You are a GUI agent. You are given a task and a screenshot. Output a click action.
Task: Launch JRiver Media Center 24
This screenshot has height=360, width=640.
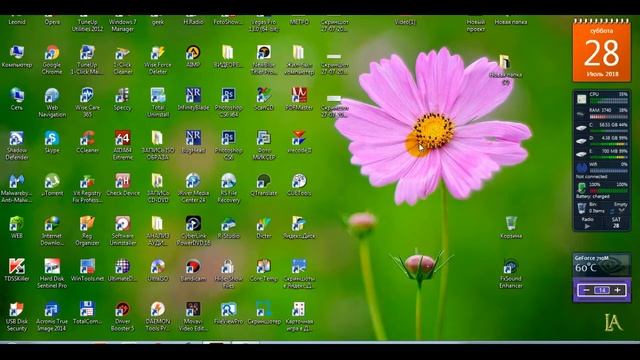(x=193, y=188)
